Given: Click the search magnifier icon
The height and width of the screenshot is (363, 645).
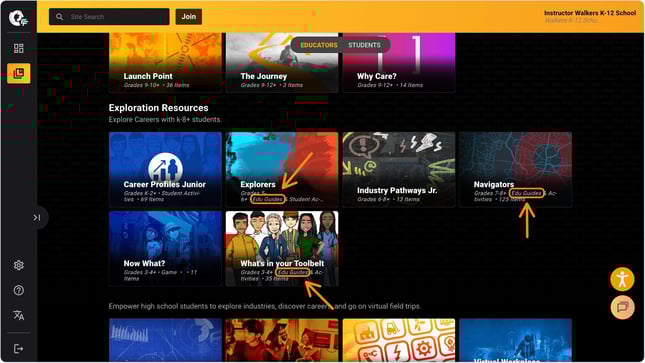Looking at the screenshot, I should click(x=60, y=17).
